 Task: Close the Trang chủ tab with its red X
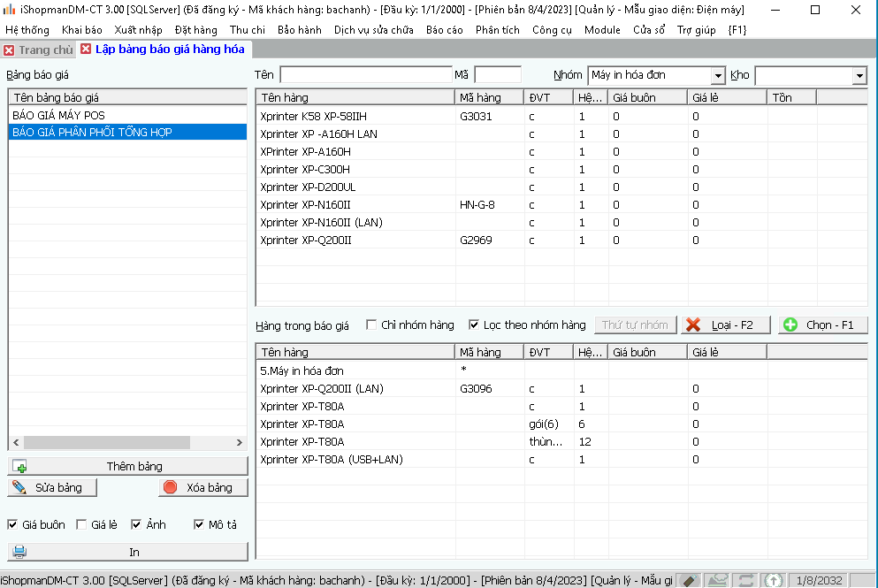pos(9,50)
